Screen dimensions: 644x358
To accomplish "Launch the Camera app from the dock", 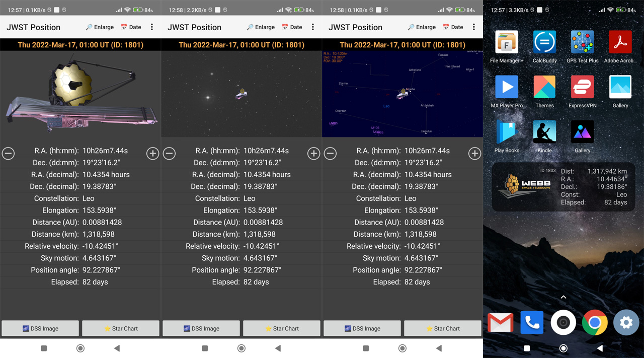I will [x=563, y=322].
